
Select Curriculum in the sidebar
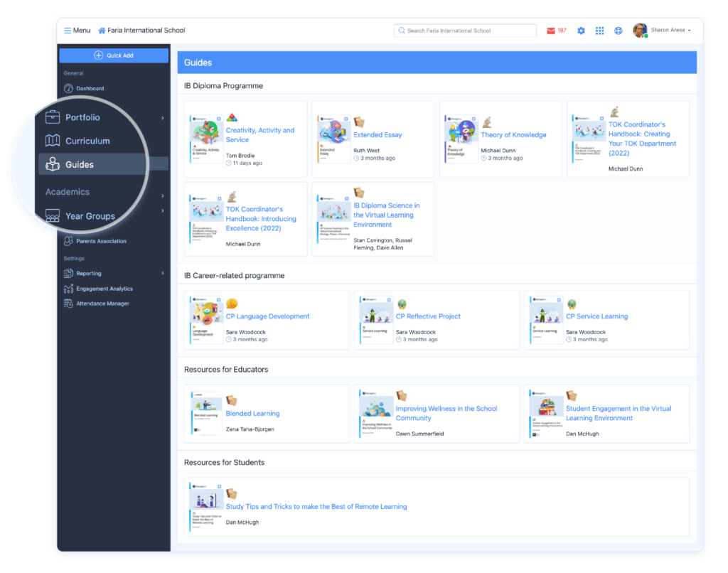tap(87, 141)
